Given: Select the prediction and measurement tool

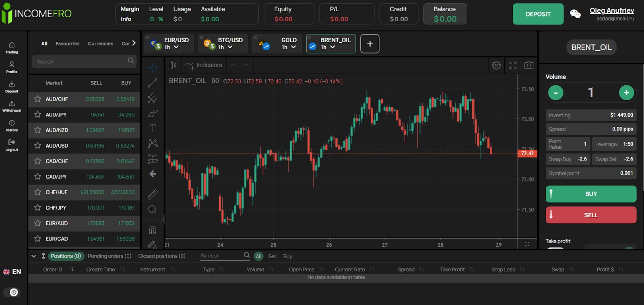Looking at the screenshot, I should coord(153,159).
